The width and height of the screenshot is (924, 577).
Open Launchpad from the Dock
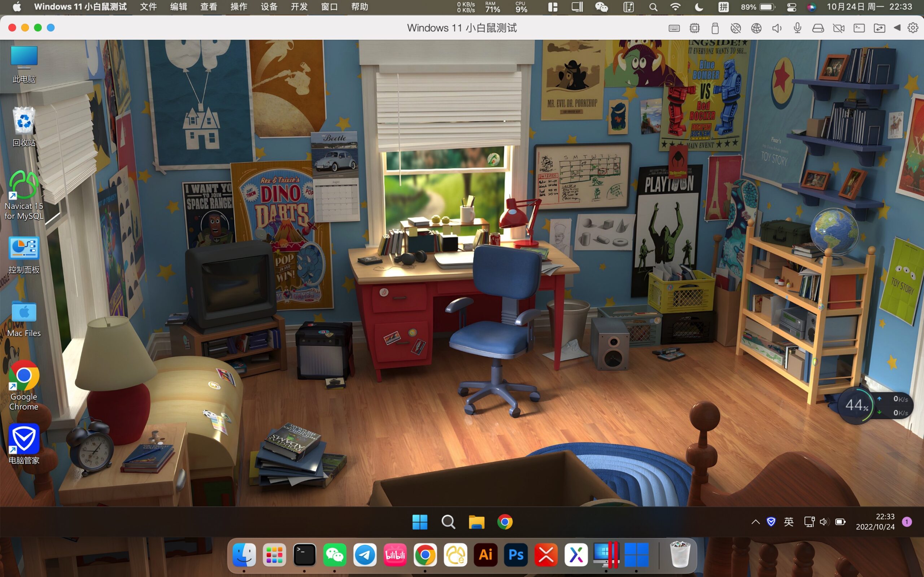[x=274, y=555]
